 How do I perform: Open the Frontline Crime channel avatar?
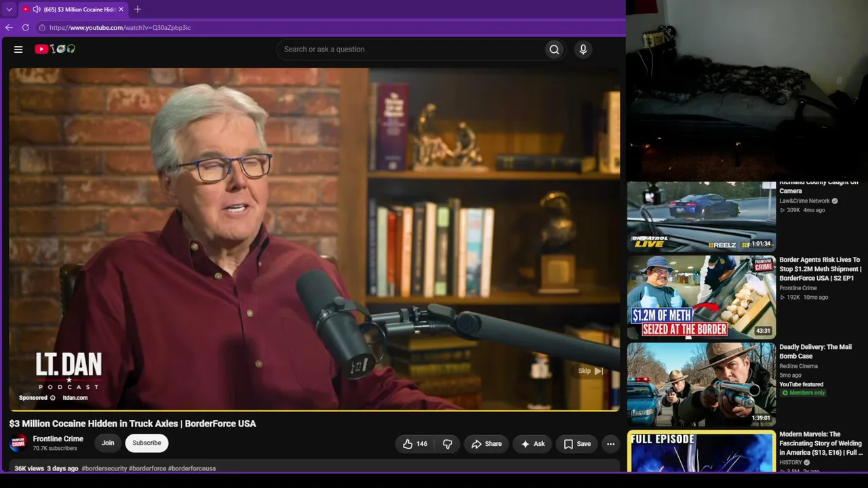coord(18,443)
